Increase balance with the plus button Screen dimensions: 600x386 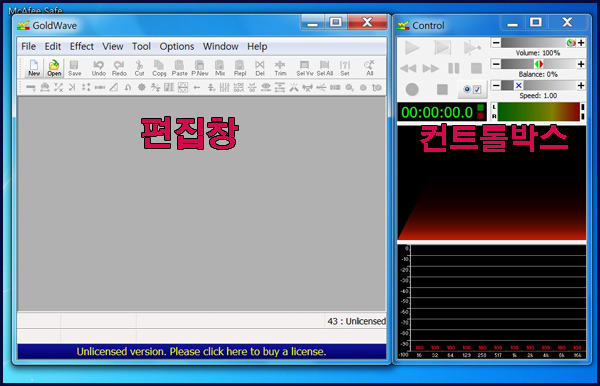[x=581, y=64]
